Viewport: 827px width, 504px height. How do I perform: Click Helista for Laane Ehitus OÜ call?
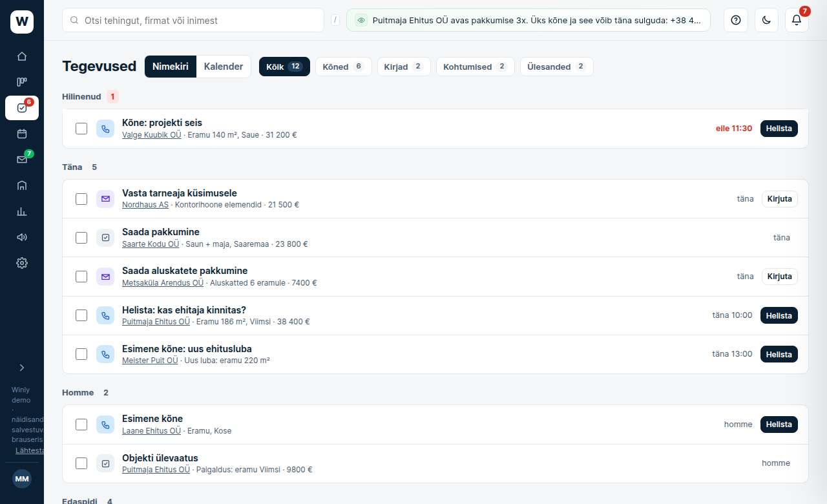tap(779, 425)
